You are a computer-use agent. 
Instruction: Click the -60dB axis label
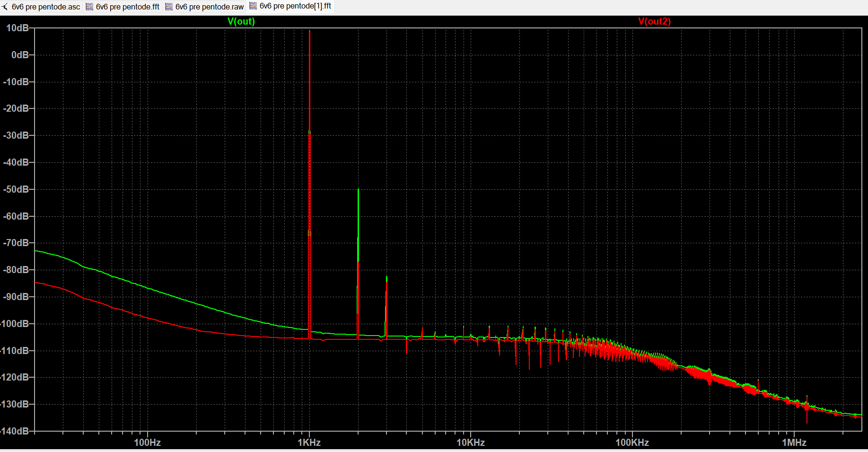click(16, 216)
